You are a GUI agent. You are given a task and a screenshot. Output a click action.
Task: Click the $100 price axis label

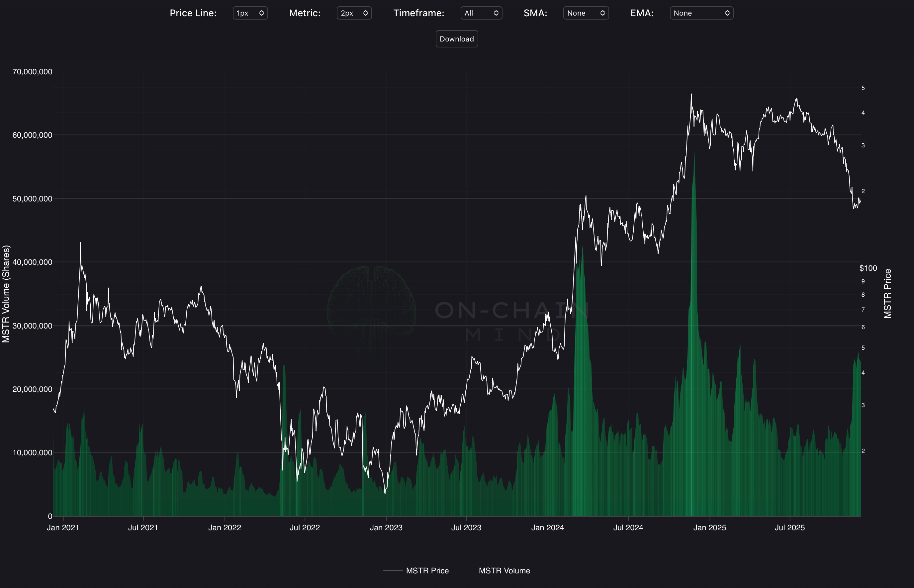click(868, 268)
